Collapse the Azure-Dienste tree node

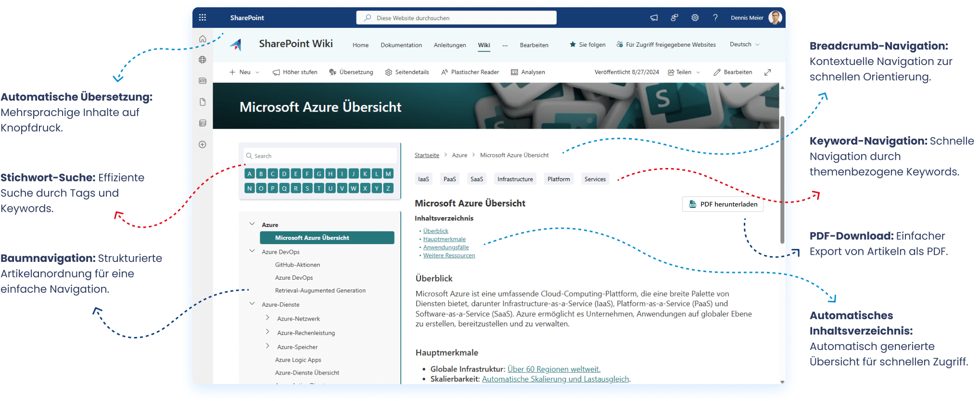(252, 304)
